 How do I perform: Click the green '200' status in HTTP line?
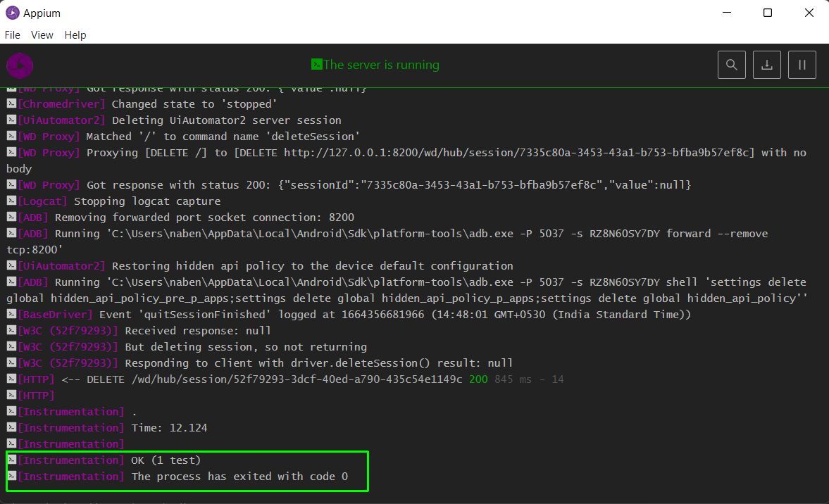click(x=478, y=379)
